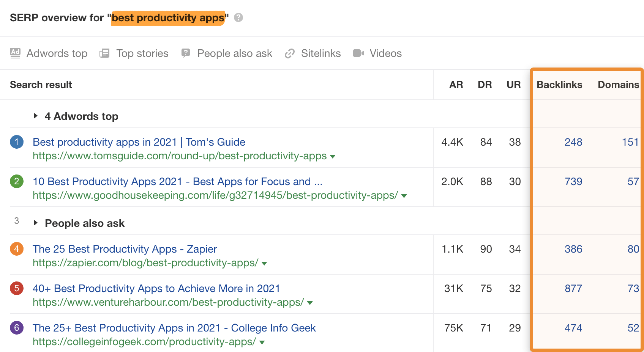Expand the 4 Adwords top row
Image resolution: width=644 pixels, height=352 pixels.
click(35, 116)
